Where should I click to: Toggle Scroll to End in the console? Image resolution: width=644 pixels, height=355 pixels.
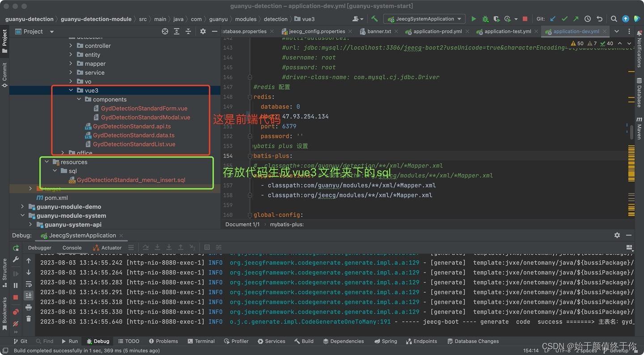[29, 295]
